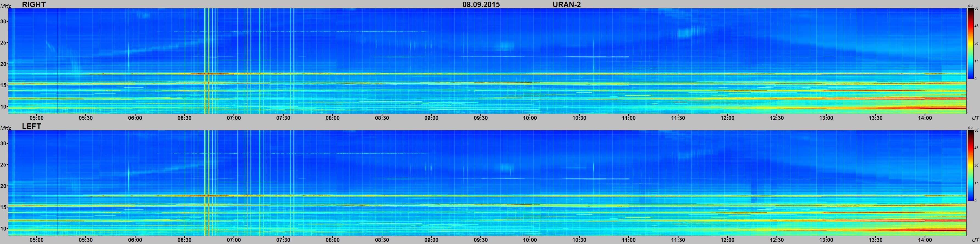Click 05:00 on the RIGHT panel time axis

click(x=36, y=118)
